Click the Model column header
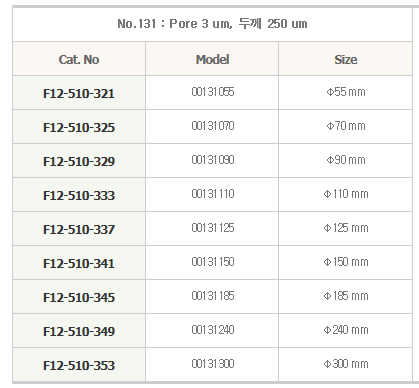This screenshot has height=388, width=419. [x=212, y=59]
